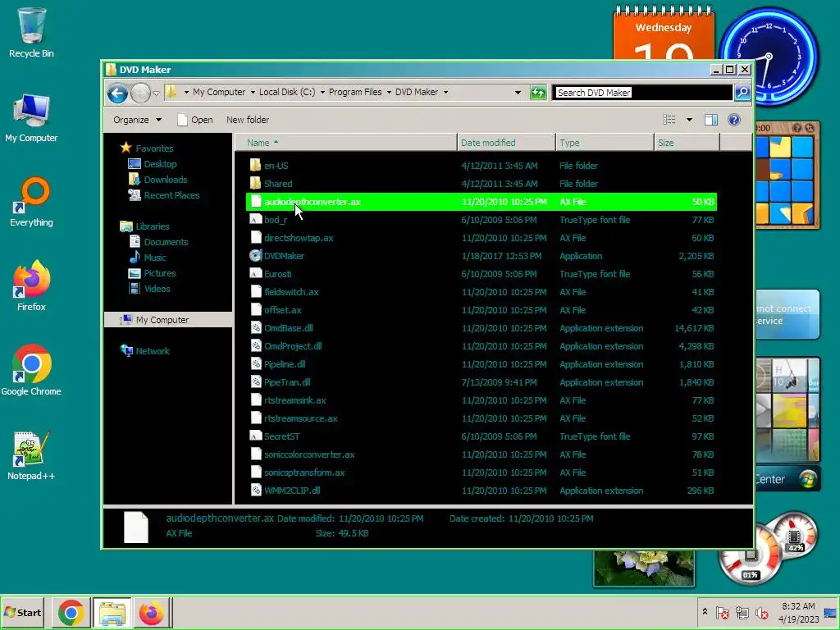Select Network in navigation pane
Image resolution: width=840 pixels, height=630 pixels.
click(145, 351)
